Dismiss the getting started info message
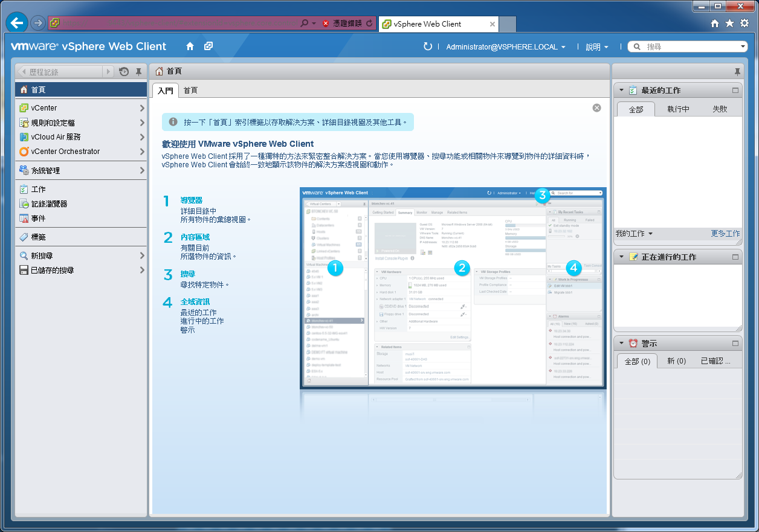This screenshot has width=759, height=532. point(596,107)
